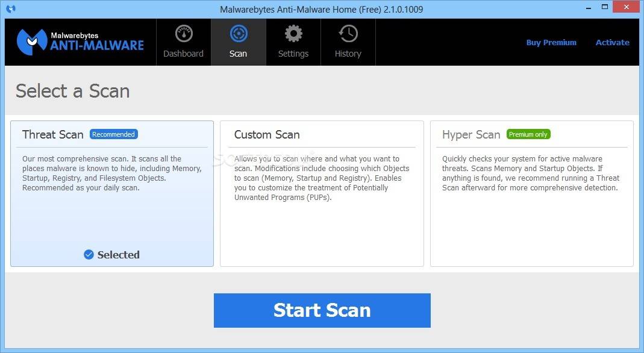Click the blue Selected checkmark icon

pos(89,255)
